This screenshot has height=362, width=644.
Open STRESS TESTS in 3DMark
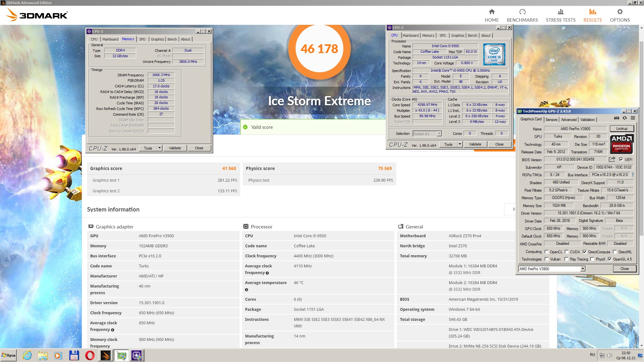[561, 15]
